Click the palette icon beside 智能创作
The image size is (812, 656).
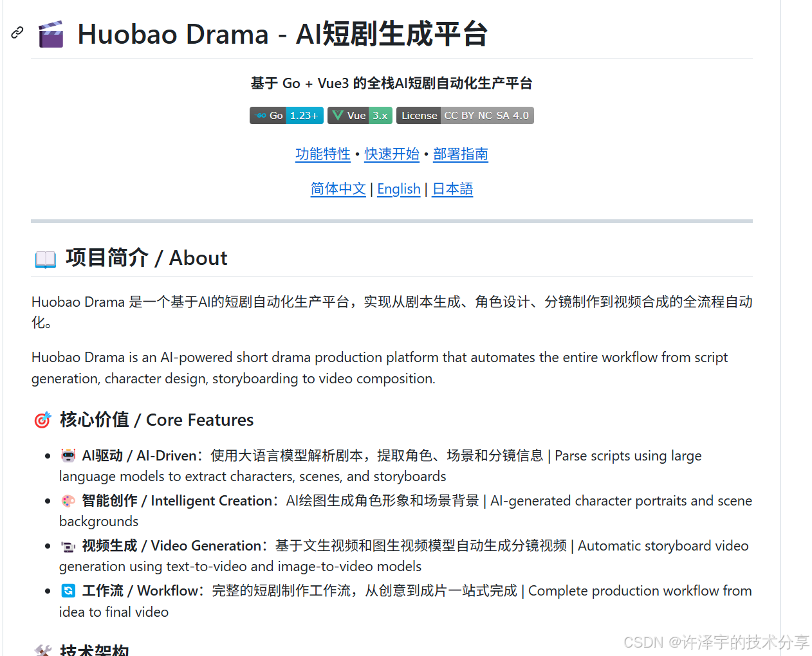(68, 500)
